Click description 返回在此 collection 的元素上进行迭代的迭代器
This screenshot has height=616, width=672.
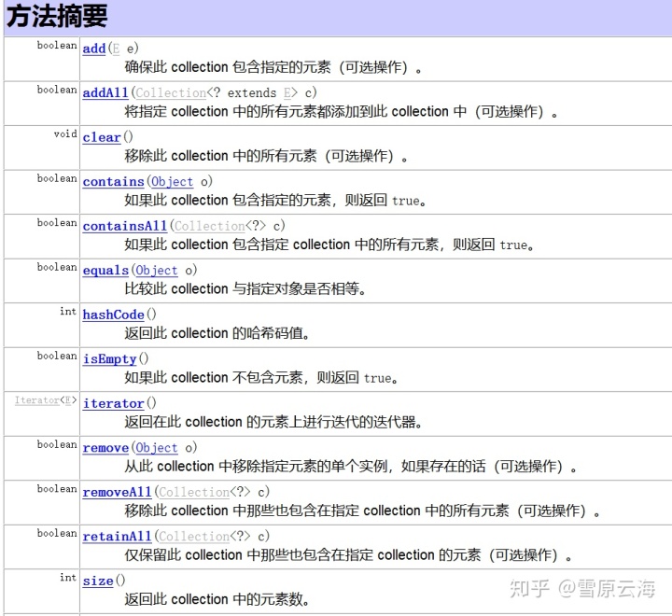(273, 422)
